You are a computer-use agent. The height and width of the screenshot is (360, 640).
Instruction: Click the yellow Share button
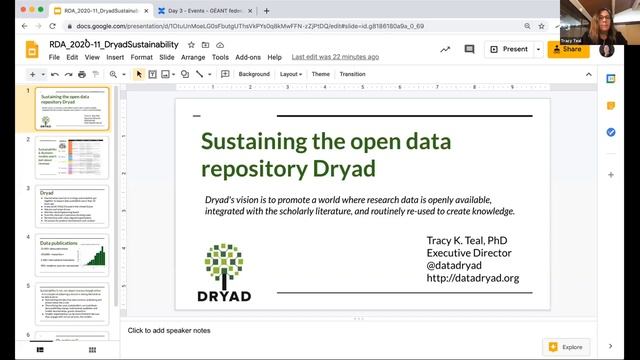pyautogui.click(x=569, y=49)
